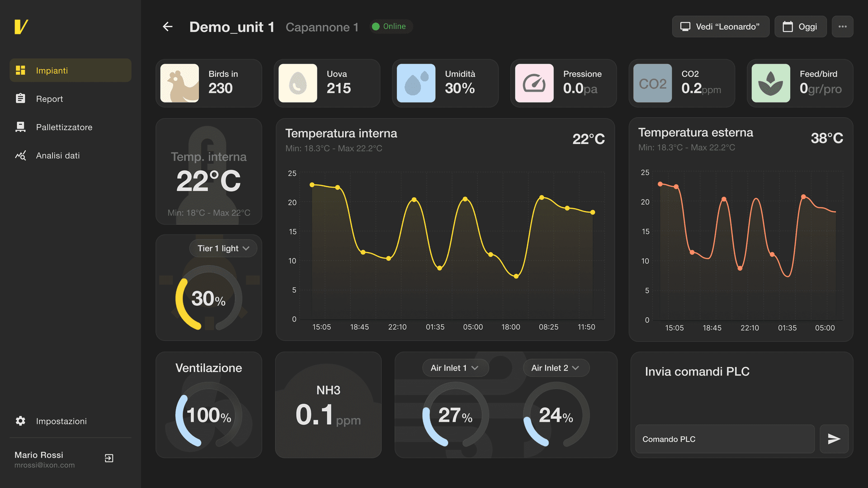Image resolution: width=868 pixels, height=488 pixels.
Task: Click the water drops Umidità icon
Action: pyautogui.click(x=416, y=83)
